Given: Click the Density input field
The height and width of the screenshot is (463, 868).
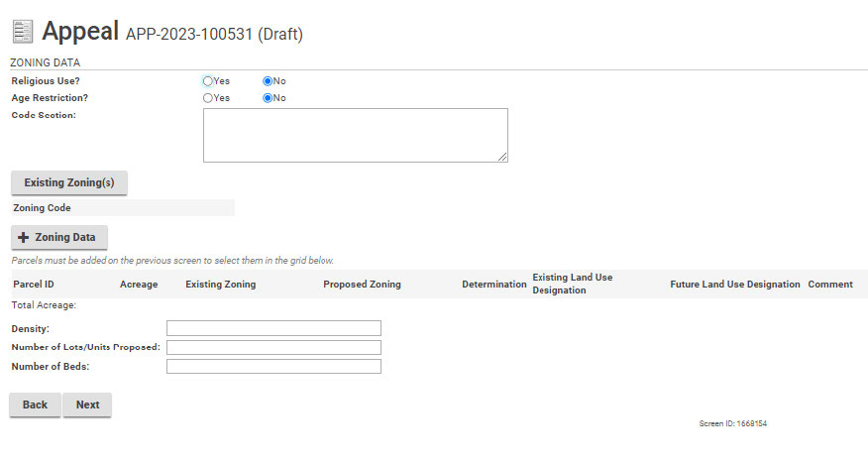Looking at the screenshot, I should (x=273, y=328).
